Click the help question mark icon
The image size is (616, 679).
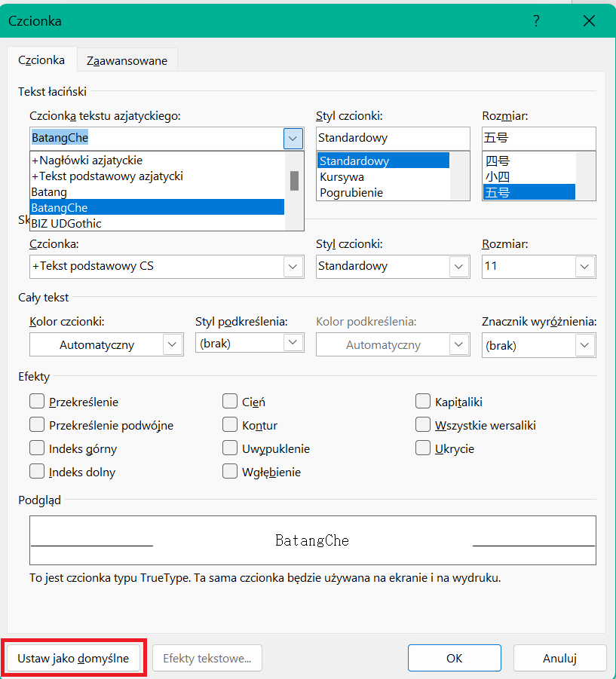[536, 20]
